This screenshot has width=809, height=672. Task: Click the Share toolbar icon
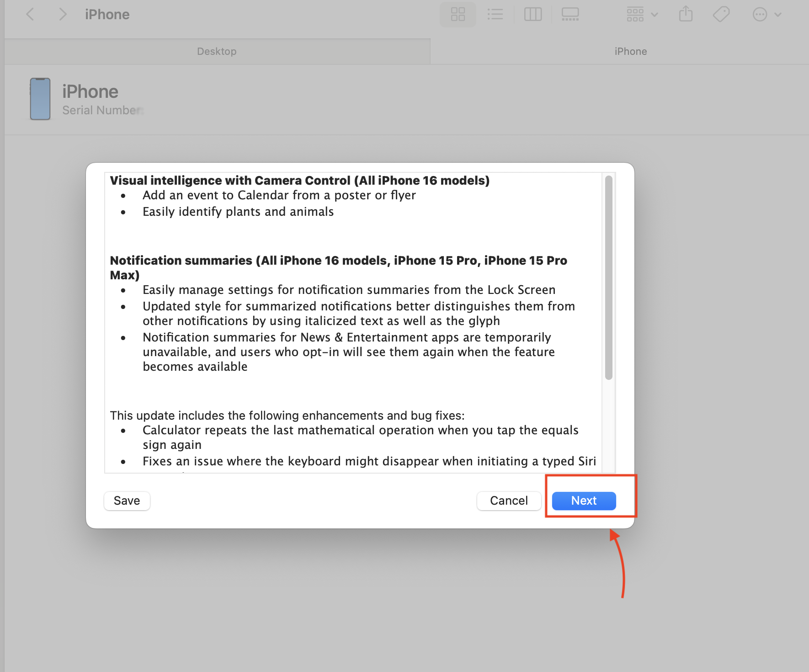pyautogui.click(x=686, y=14)
